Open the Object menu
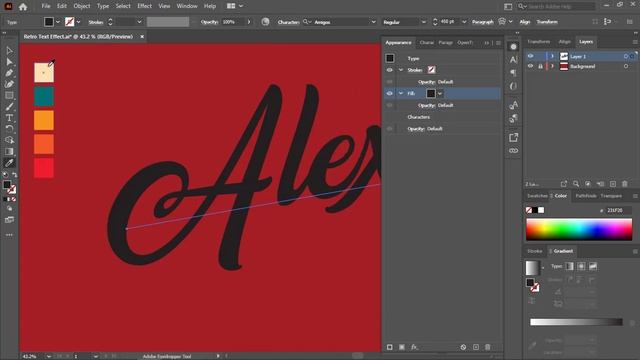 click(82, 6)
